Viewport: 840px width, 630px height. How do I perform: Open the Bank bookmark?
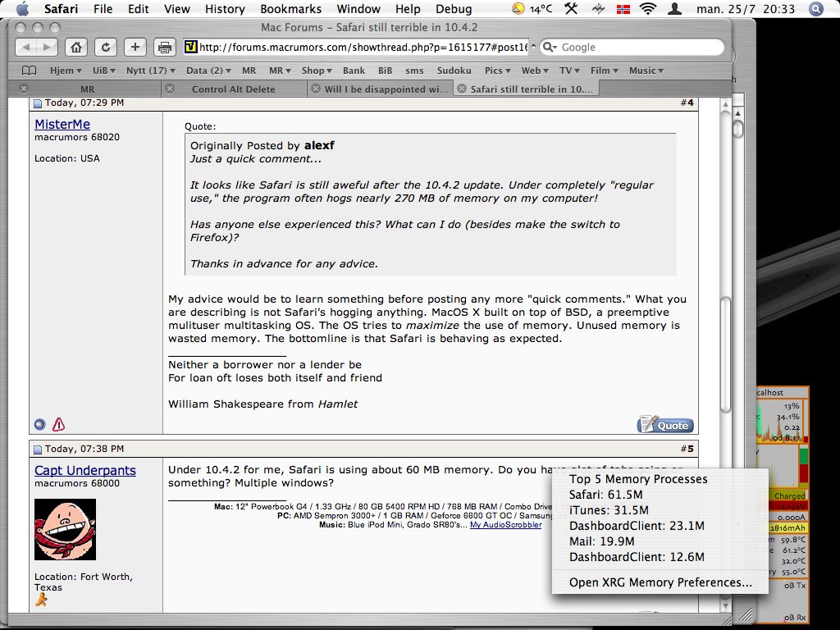click(x=354, y=71)
